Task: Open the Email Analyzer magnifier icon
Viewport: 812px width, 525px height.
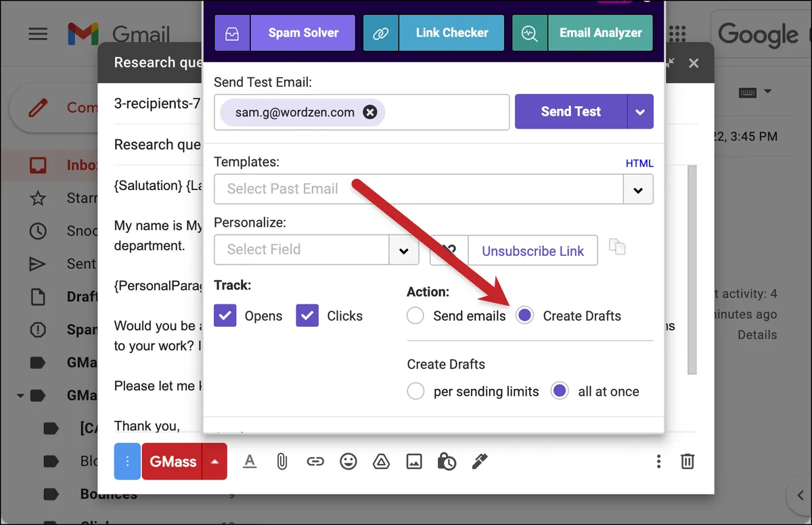Action: (530, 32)
